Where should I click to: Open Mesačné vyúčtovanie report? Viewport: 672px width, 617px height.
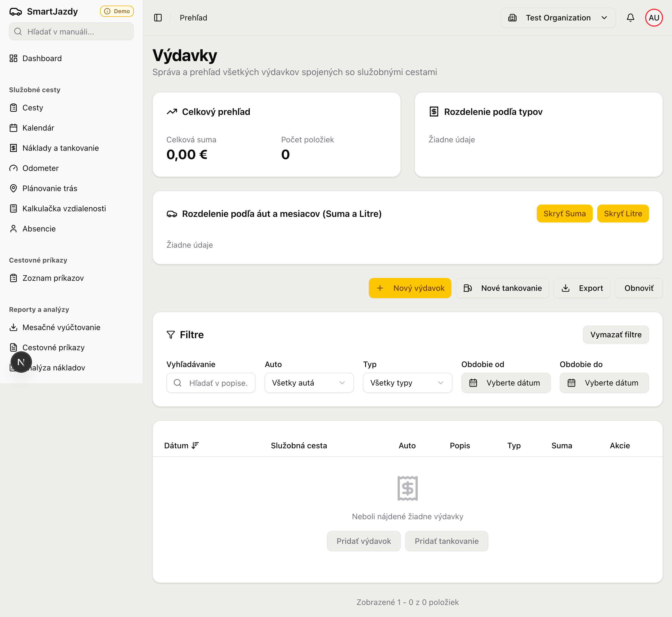click(x=61, y=327)
